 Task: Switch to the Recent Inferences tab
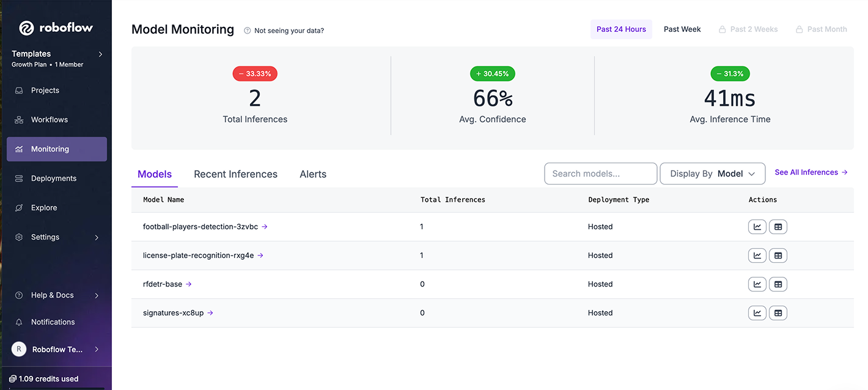pos(235,174)
